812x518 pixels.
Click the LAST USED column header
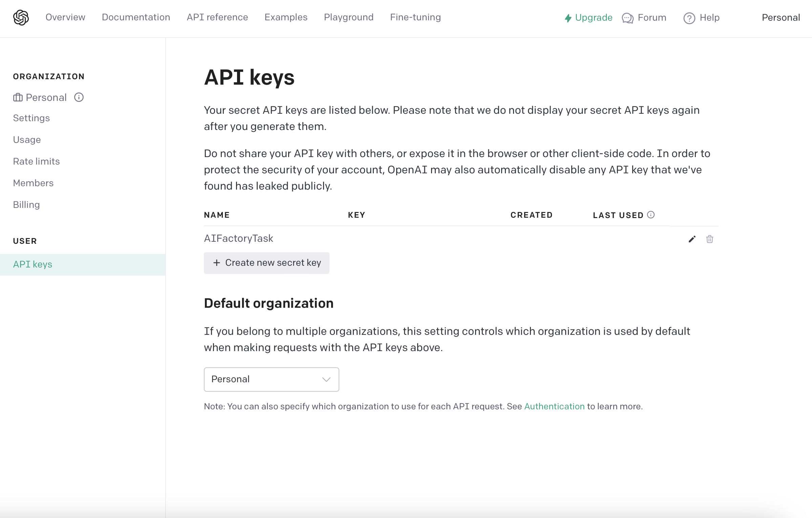[618, 215]
